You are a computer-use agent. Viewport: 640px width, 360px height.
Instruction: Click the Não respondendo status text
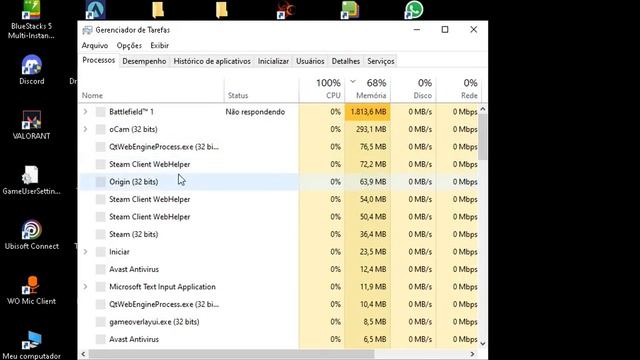click(x=255, y=112)
